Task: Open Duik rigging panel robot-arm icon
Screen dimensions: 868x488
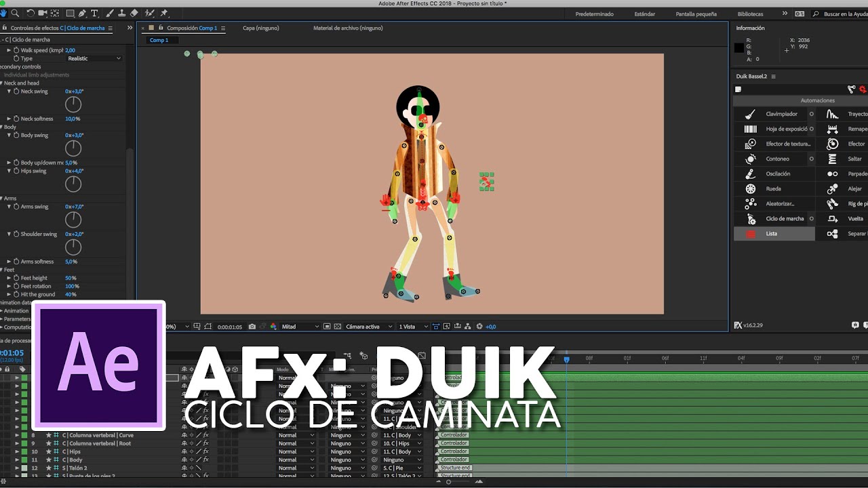Action: [851, 89]
